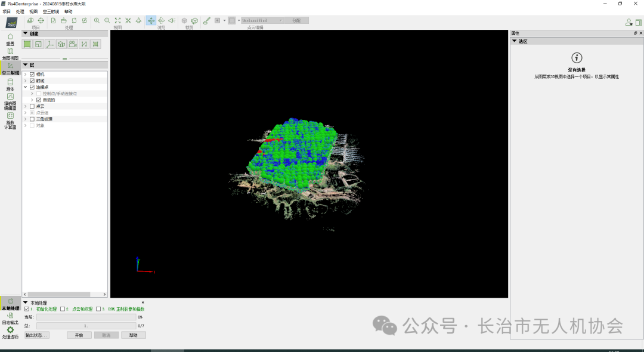Viewport: 644px width, 352px height.
Task: Click the edit clipping box icon
Action: (194, 20)
